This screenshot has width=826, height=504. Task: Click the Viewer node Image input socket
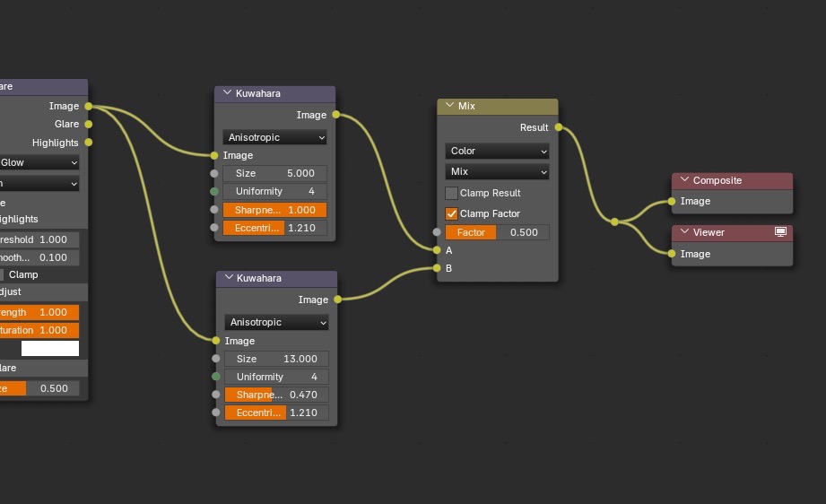[x=672, y=254]
